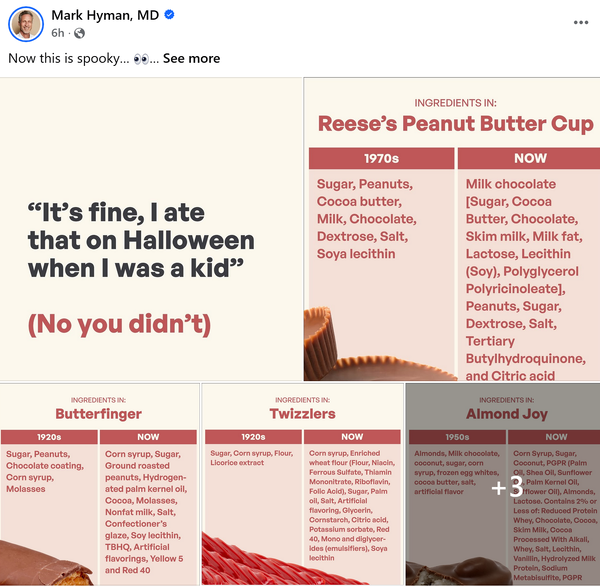Open the Halloween quote image
Viewport: 600px width, 587px height.
[151, 229]
